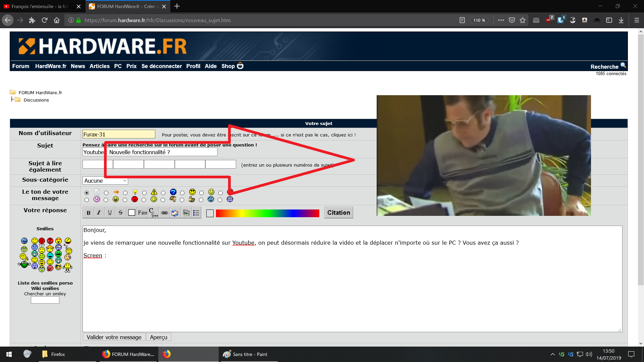Insert hyperlink with the chain icon
This screenshot has height=362, width=644.
pos(164,213)
